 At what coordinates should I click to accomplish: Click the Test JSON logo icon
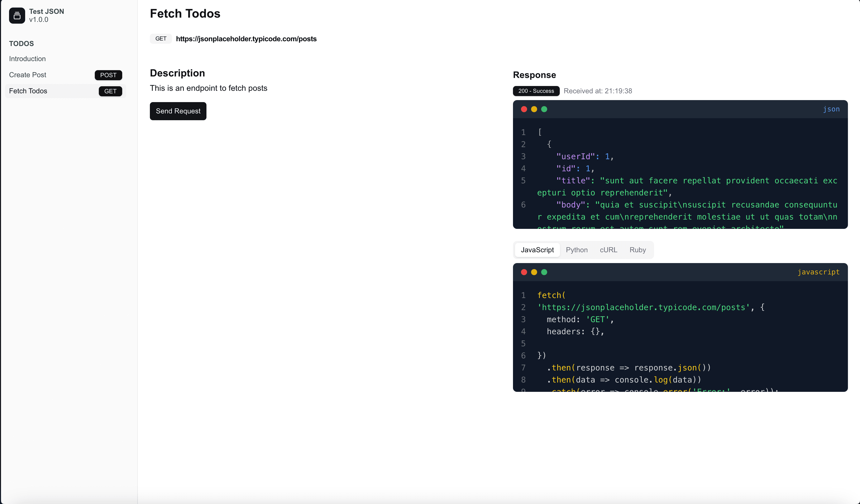[17, 15]
